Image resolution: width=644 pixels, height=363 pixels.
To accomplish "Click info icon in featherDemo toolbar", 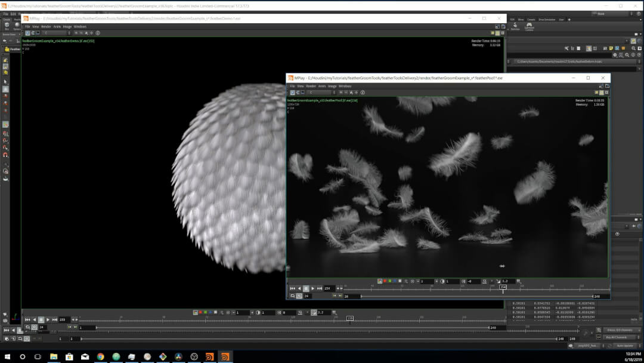I will (x=98, y=33).
